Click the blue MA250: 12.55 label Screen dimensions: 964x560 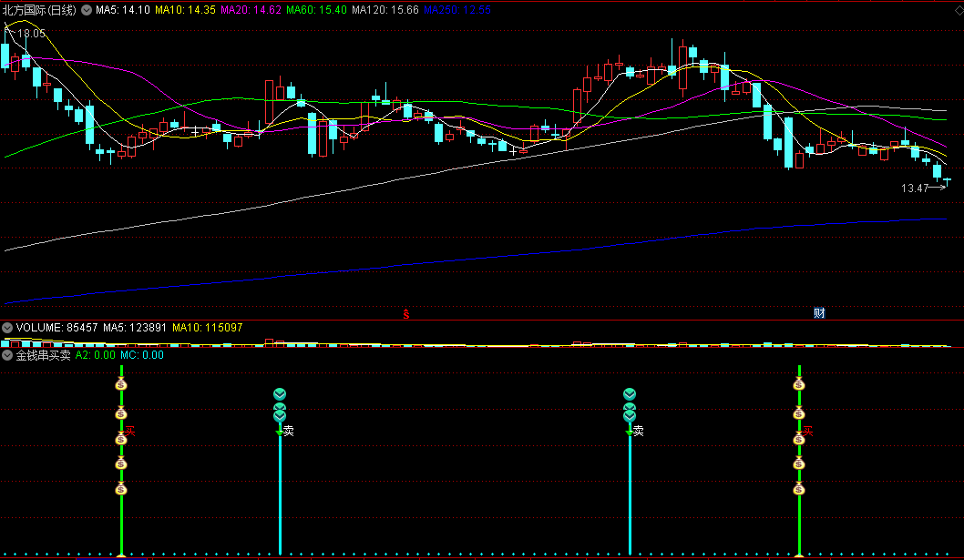pyautogui.click(x=457, y=10)
